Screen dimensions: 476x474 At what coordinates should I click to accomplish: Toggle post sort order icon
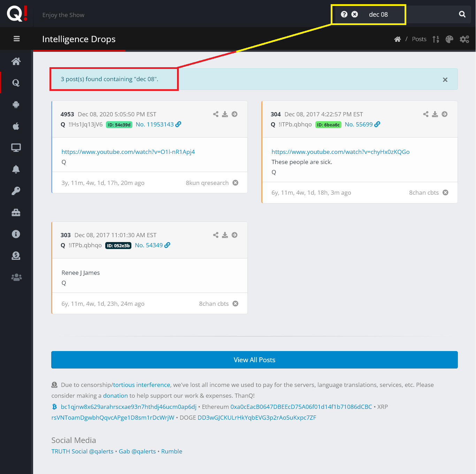[436, 39]
